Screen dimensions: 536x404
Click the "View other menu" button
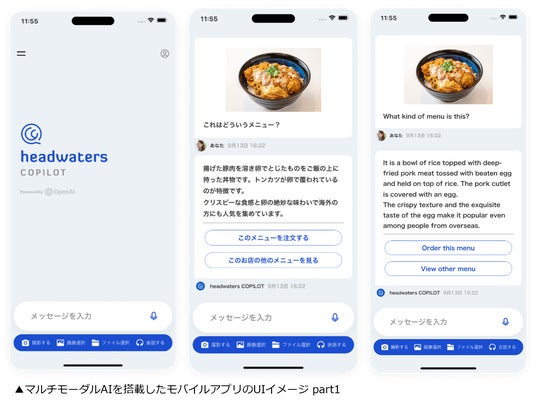click(x=448, y=269)
